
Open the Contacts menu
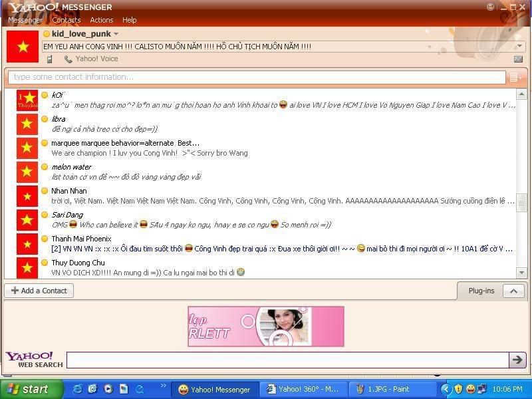[x=66, y=20]
